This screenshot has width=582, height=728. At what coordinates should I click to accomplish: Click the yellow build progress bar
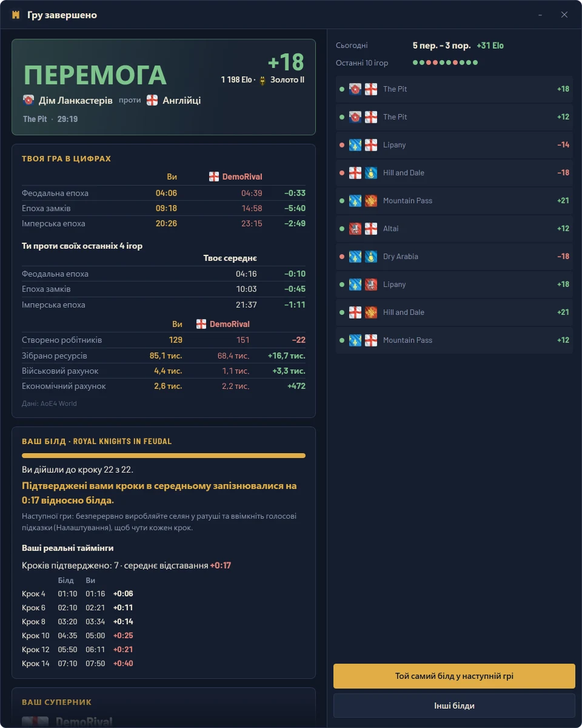pos(164,455)
